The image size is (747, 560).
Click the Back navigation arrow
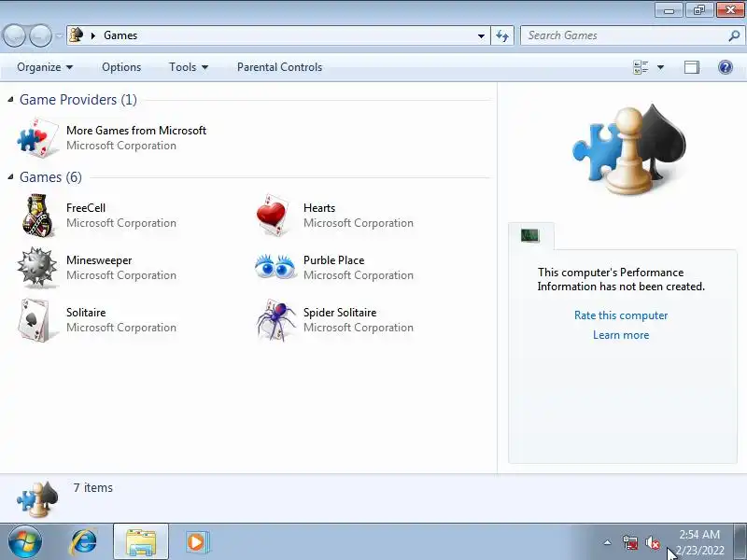14,35
